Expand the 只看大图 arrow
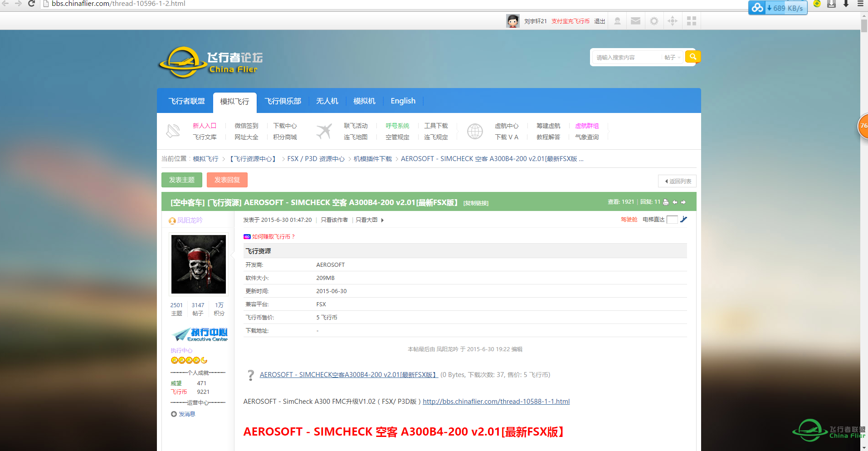Image resolution: width=868 pixels, height=451 pixels. [x=382, y=220]
